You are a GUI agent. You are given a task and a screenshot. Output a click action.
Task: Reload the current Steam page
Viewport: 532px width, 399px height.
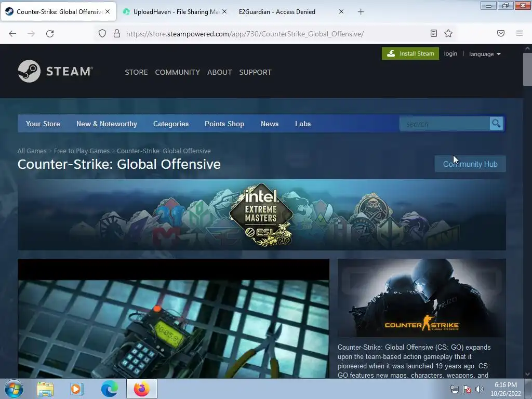(50, 34)
